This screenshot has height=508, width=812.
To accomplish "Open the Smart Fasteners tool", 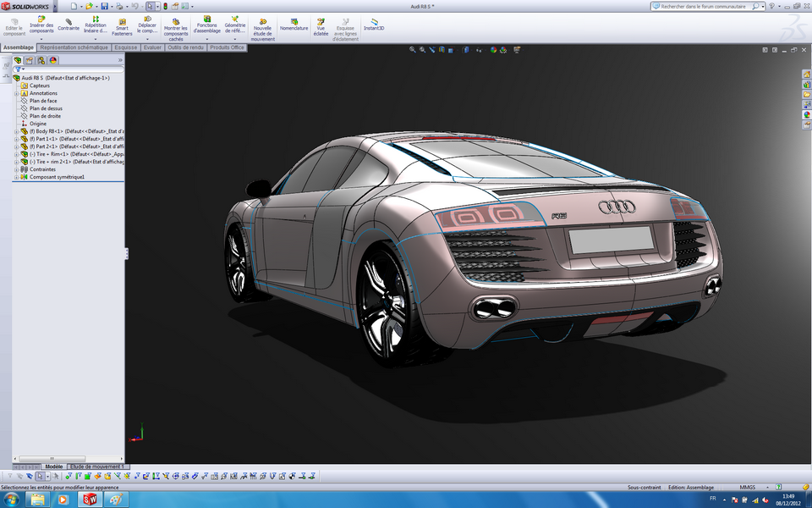I will (122, 24).
